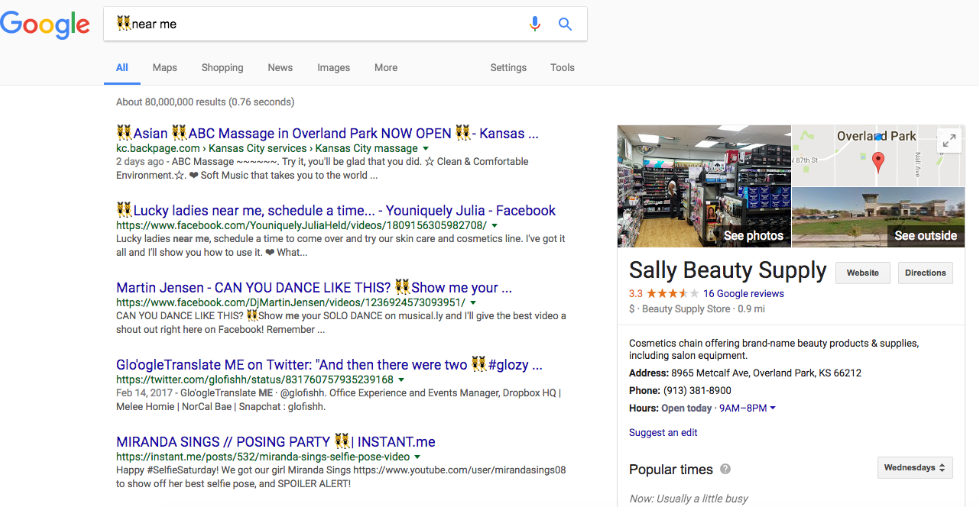Screen dimensions: 979x511
Task: Click the Suggest an edit link
Action: pos(663,432)
